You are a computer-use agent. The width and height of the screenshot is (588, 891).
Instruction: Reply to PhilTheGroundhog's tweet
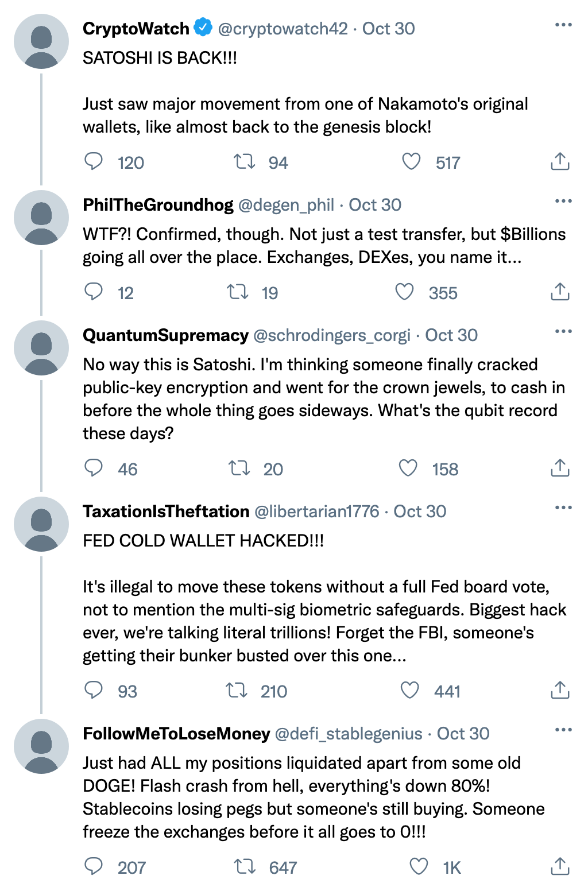click(94, 292)
